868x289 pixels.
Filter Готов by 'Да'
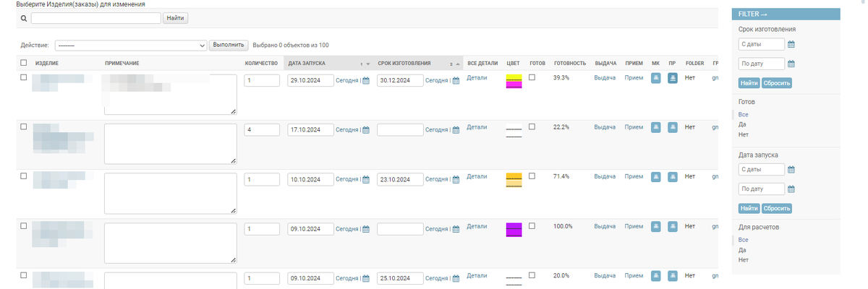742,124
